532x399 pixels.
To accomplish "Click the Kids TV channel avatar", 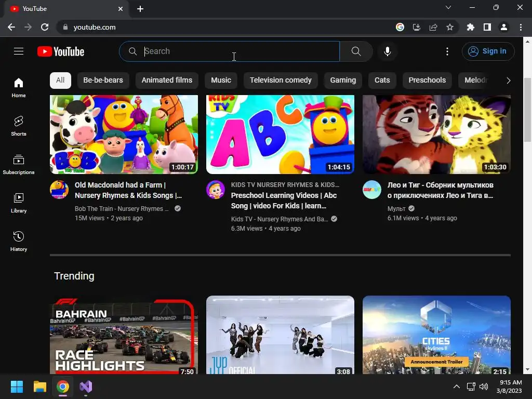I will pos(216,190).
